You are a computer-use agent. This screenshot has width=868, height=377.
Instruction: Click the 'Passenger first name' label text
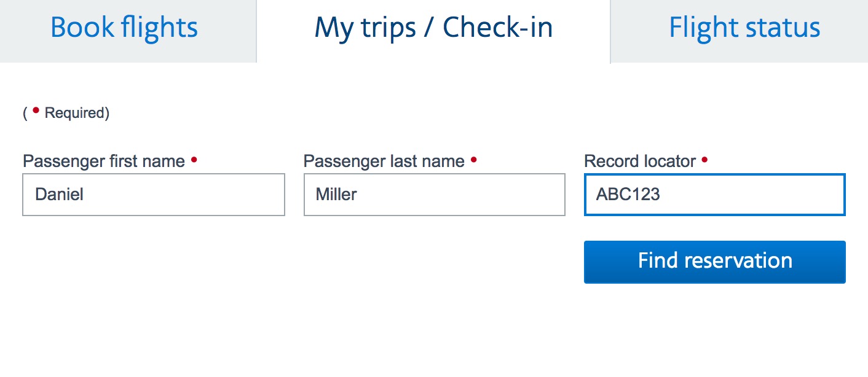click(103, 161)
